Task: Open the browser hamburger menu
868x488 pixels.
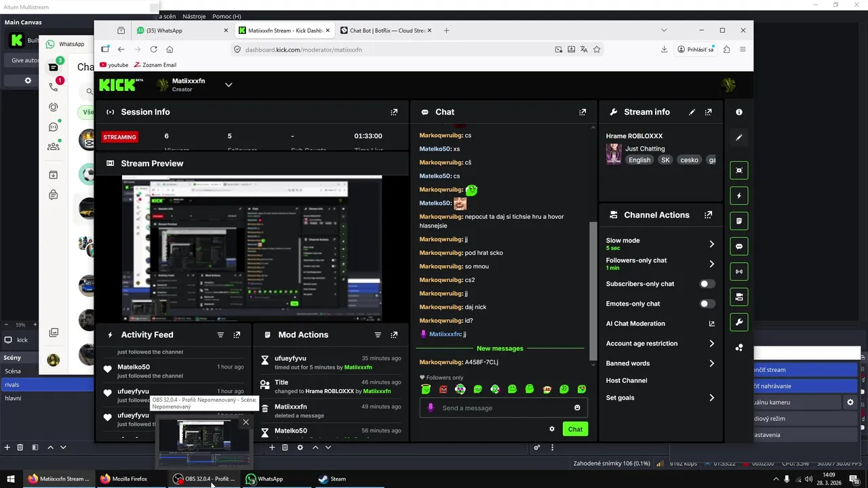Action: [x=743, y=49]
